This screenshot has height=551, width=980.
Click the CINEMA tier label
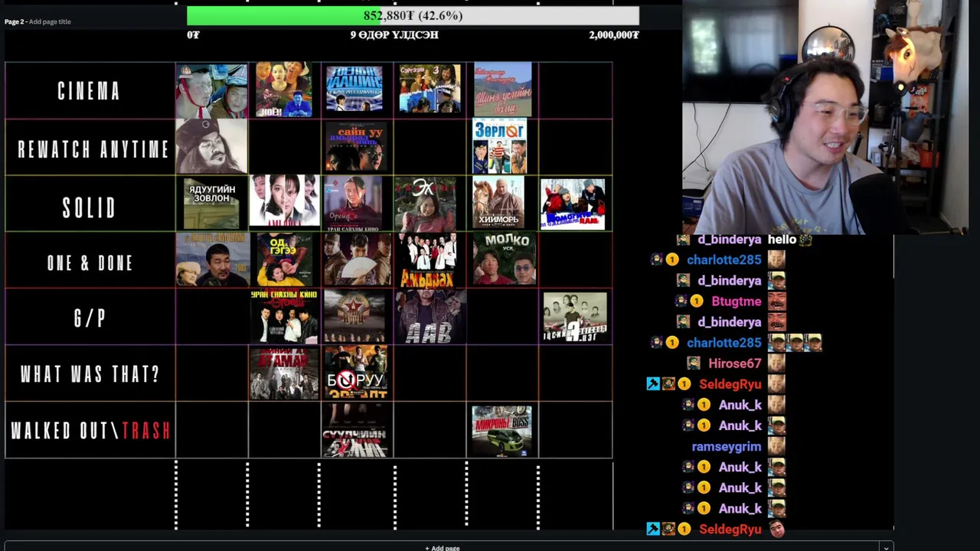tap(90, 91)
